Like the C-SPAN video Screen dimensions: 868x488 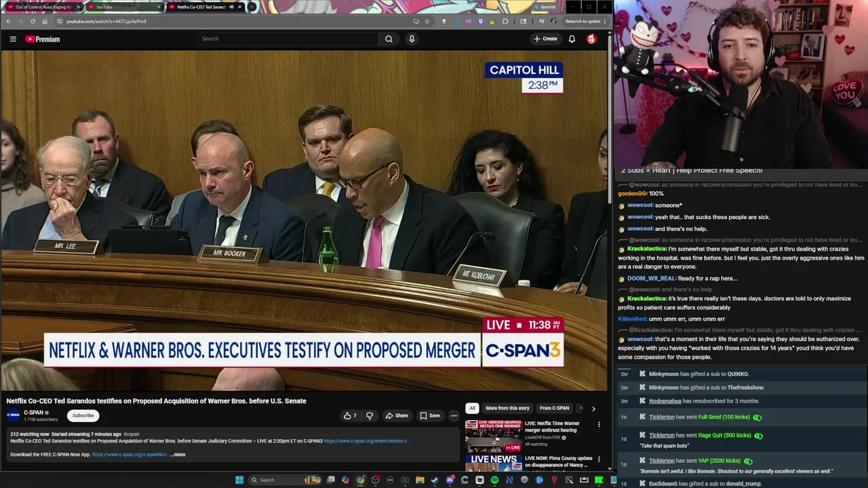(x=350, y=415)
